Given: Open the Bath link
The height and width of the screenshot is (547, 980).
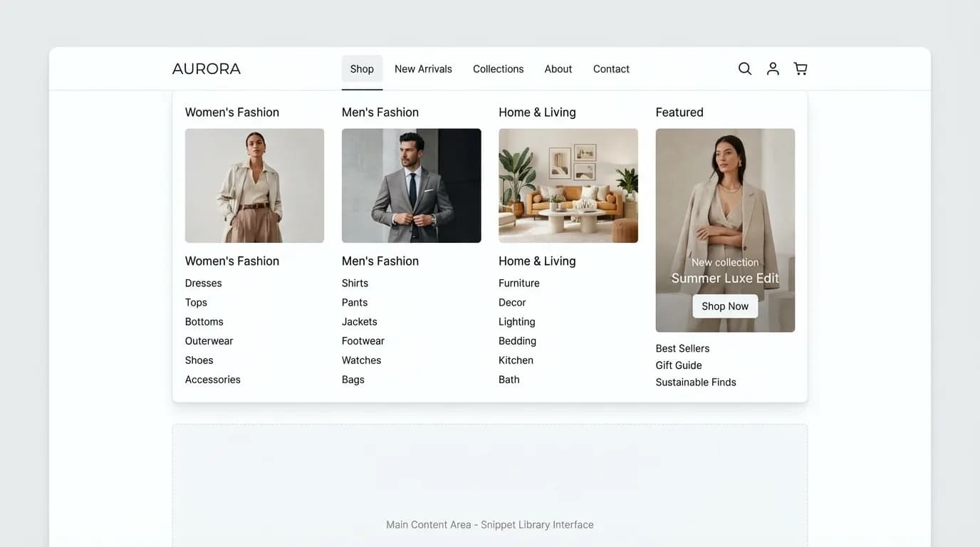Looking at the screenshot, I should coord(509,380).
